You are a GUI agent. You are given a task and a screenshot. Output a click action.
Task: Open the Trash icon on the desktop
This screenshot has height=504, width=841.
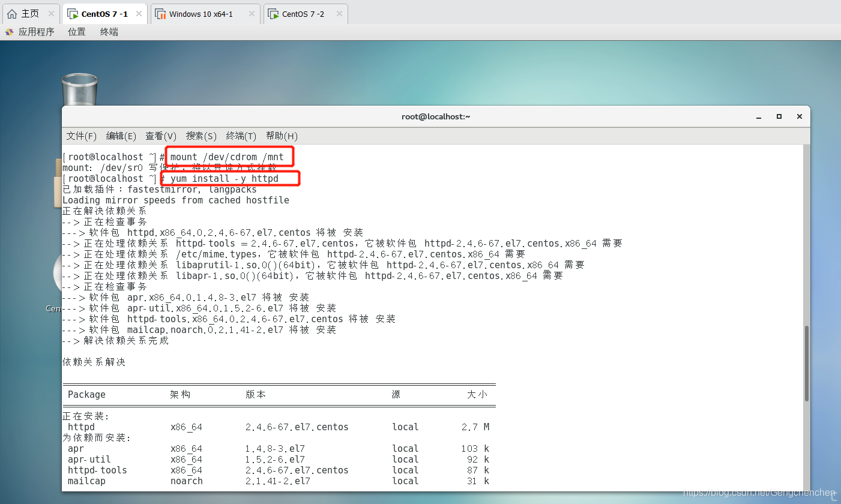(80, 89)
